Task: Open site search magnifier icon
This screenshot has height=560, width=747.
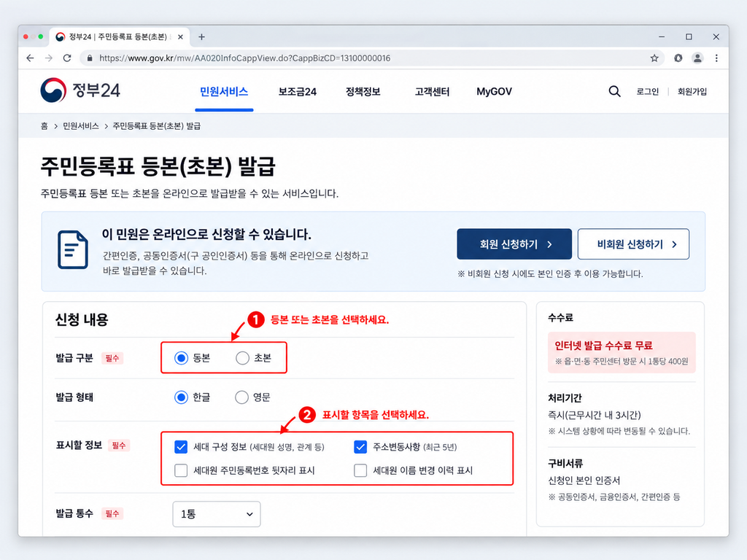Action: [614, 91]
